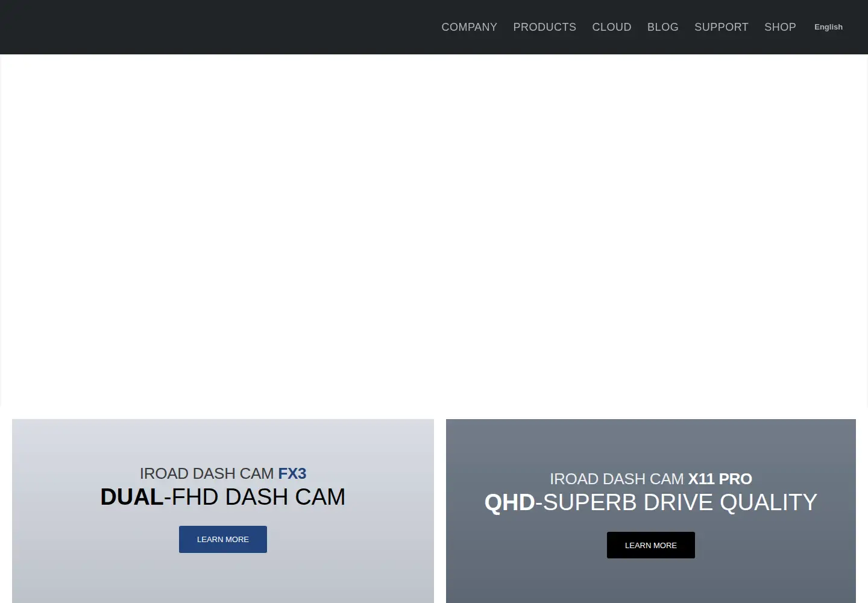The width and height of the screenshot is (868, 603).
Task: Open the BLOG link
Action: 662,27
